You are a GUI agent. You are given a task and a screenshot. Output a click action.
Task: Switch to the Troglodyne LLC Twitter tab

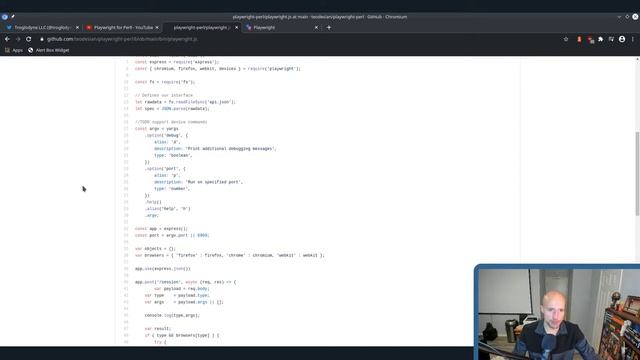coord(41,27)
